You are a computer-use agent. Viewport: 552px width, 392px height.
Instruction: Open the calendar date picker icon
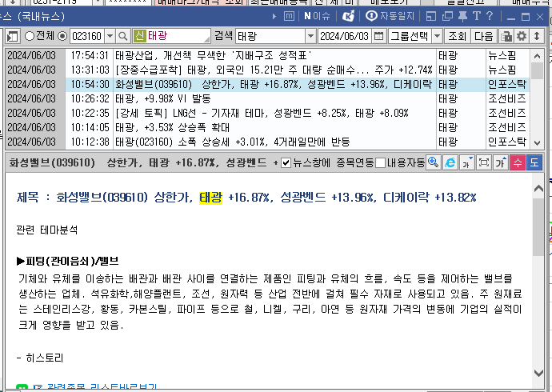(x=378, y=36)
